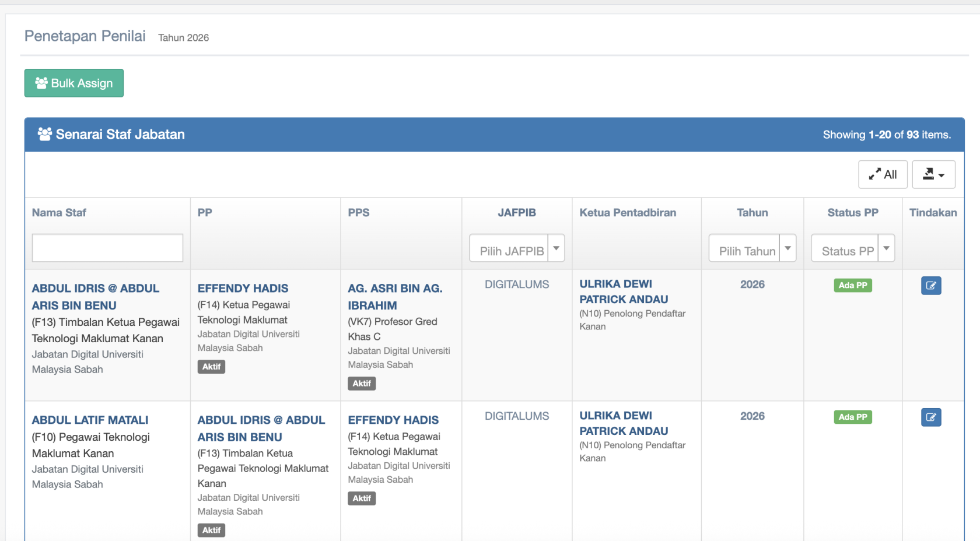Click the users icon in Senarai Staf Jabatan header
Screen dimensions: 980x541
(x=44, y=134)
